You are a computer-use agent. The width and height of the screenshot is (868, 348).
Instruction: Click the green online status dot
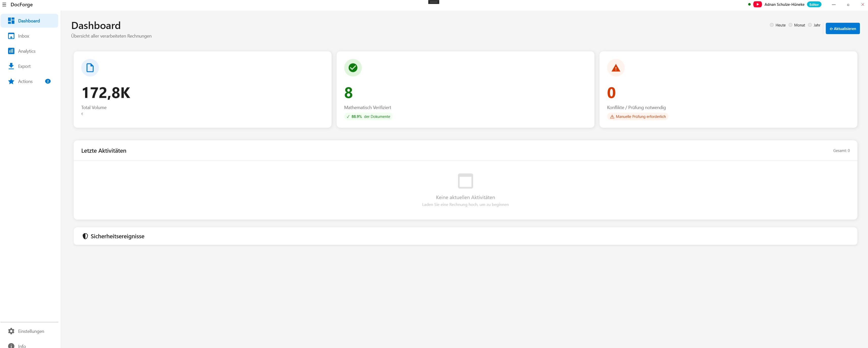pos(749,4)
